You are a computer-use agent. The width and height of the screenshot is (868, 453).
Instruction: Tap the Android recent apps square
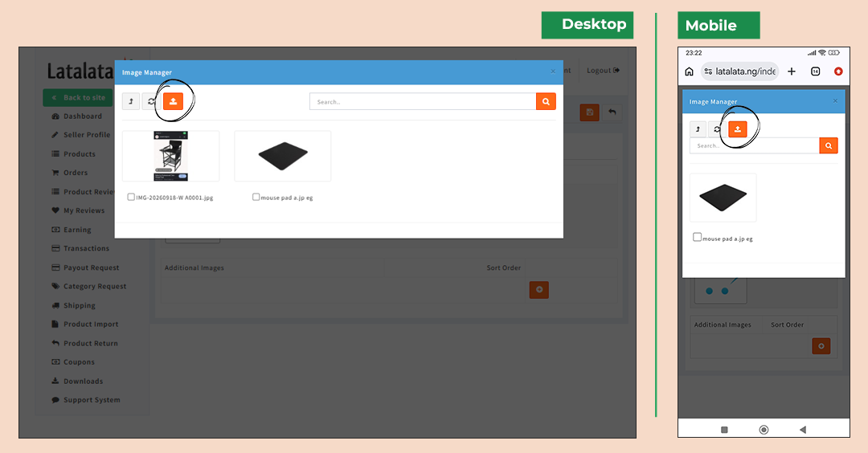pyautogui.click(x=724, y=430)
